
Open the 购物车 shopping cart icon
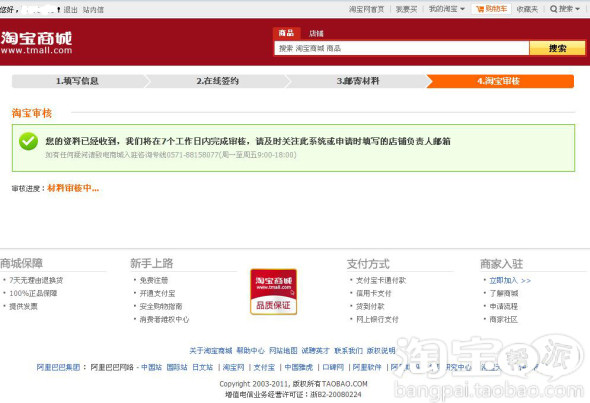point(480,9)
